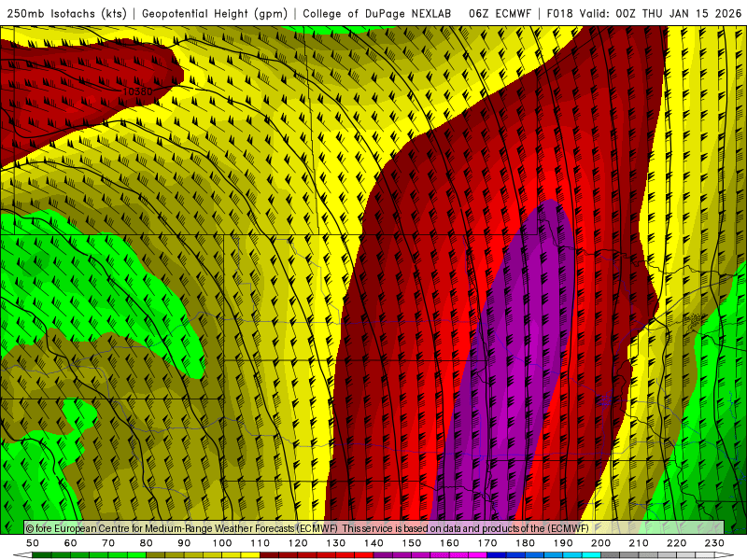Click the '180' legend value
747x560 pixels.
525,543
